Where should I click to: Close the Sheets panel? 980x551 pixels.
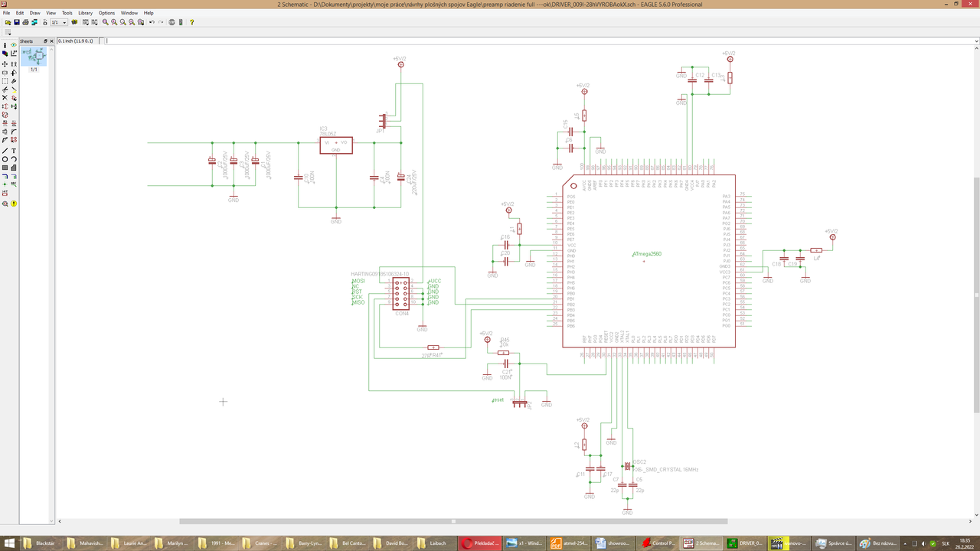click(x=51, y=41)
